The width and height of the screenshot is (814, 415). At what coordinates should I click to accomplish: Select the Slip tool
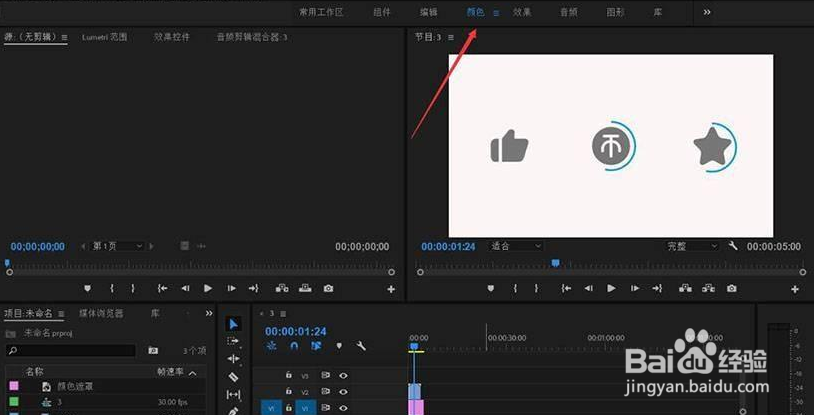pos(233,395)
